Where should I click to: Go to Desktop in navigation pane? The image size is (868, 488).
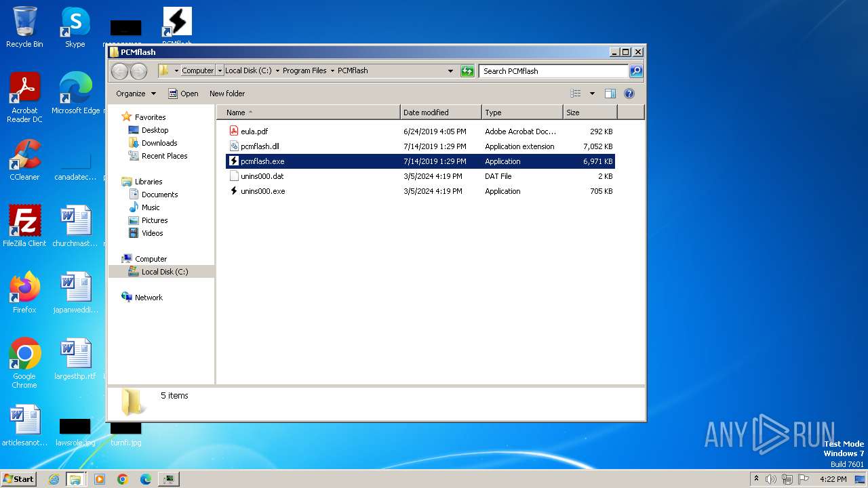[155, 130]
